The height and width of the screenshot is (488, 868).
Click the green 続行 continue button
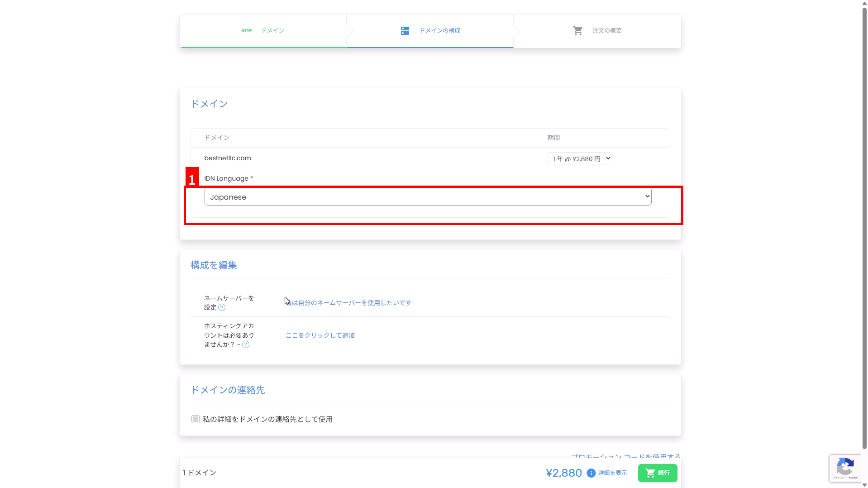657,473
